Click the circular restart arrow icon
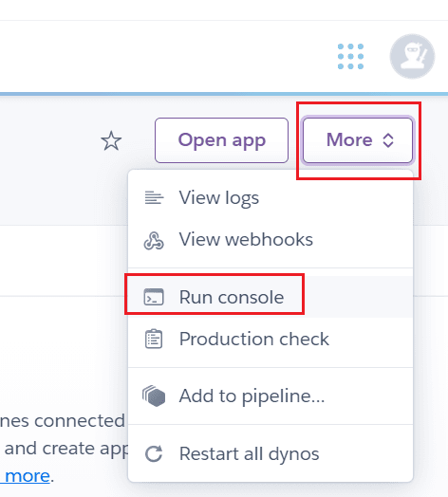 click(154, 453)
